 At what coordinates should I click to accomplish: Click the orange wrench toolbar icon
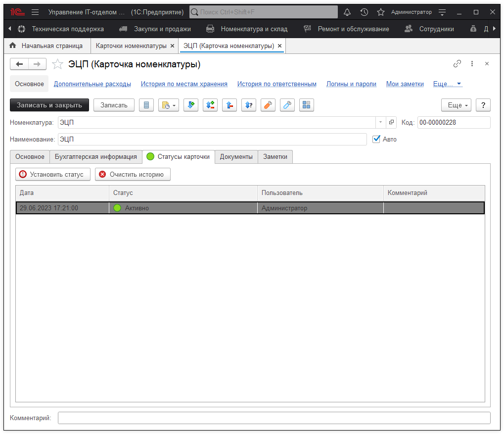click(268, 105)
